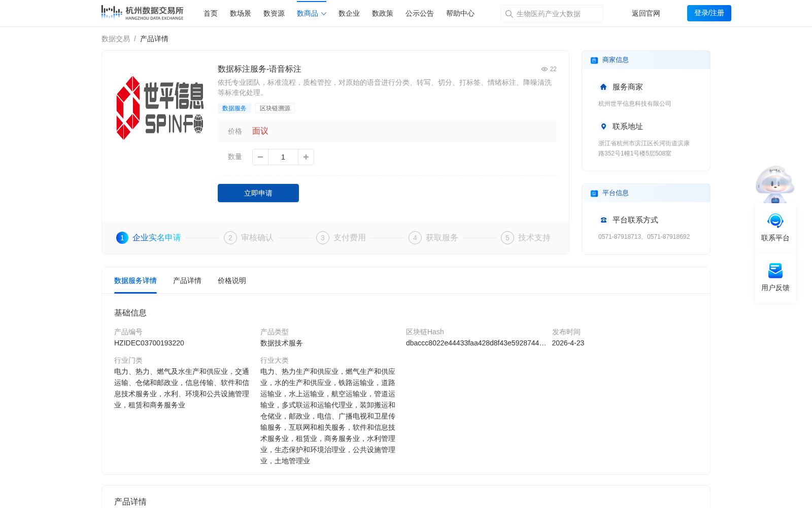Click merchant address 浙江省杭州市滨江区

[644, 148]
